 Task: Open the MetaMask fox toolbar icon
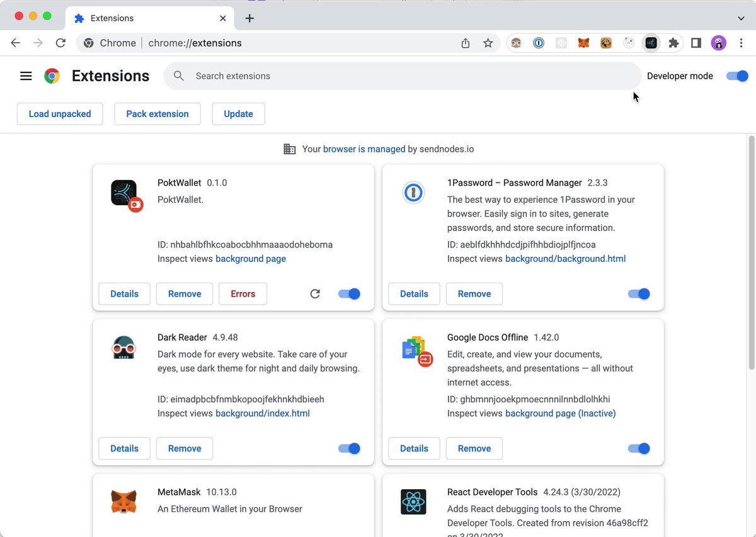584,43
